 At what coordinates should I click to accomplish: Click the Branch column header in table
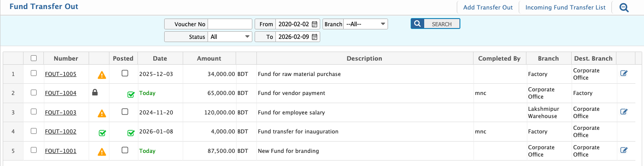click(x=549, y=58)
